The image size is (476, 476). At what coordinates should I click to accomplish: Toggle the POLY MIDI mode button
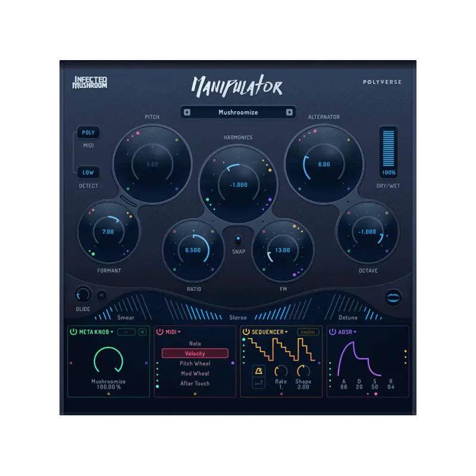88,133
